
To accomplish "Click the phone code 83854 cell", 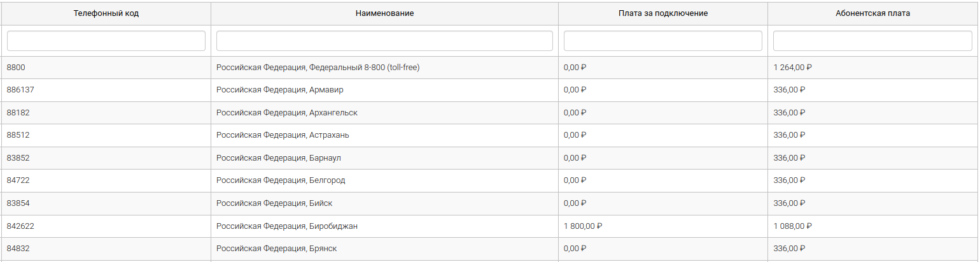I will tap(18, 203).
